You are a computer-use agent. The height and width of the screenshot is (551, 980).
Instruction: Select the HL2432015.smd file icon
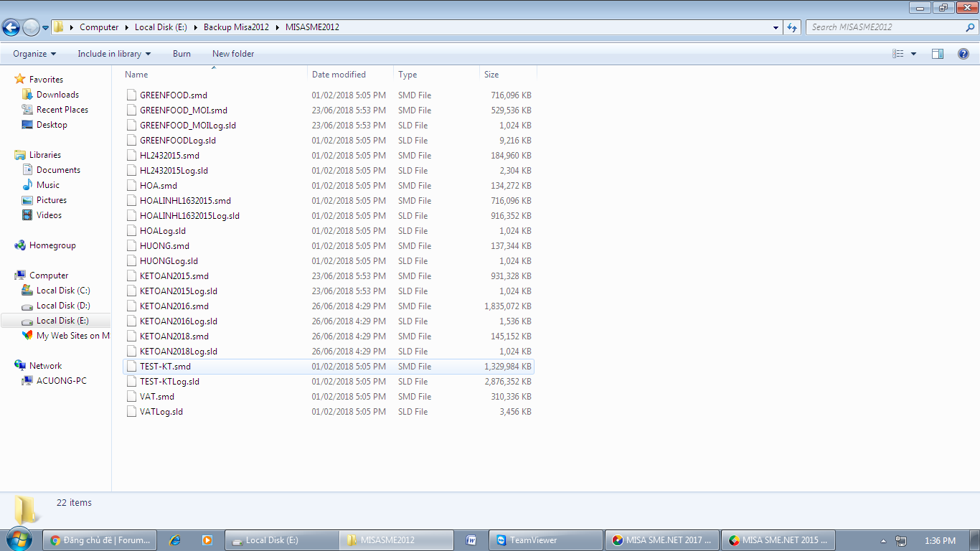[x=131, y=155]
